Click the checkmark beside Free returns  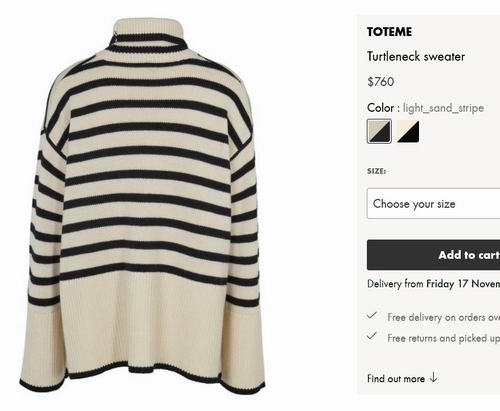(372, 336)
